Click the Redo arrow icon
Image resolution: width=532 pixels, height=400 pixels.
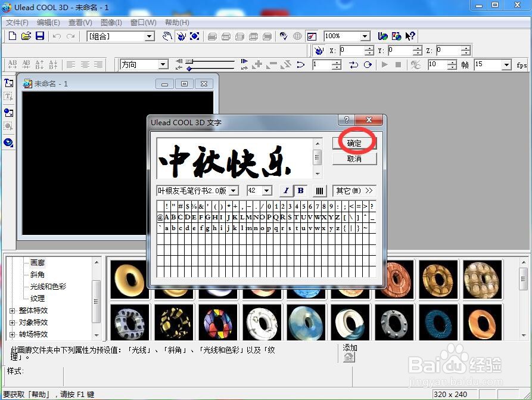click(x=70, y=36)
